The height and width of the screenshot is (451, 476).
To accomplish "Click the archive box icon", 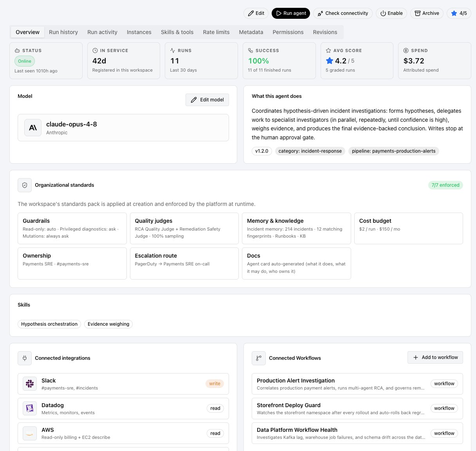I will click(x=418, y=13).
